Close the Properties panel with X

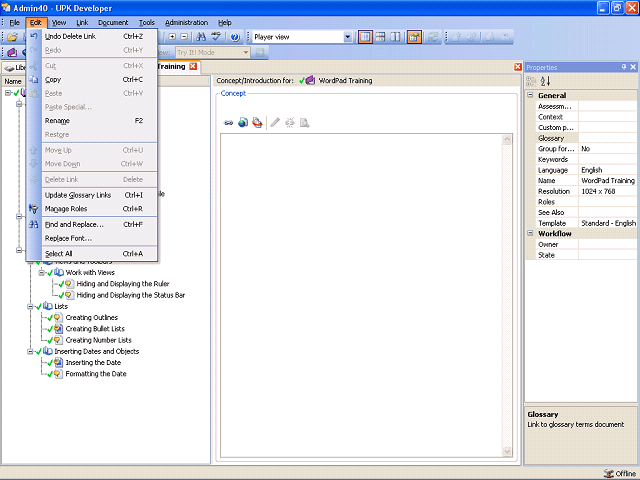click(x=633, y=67)
